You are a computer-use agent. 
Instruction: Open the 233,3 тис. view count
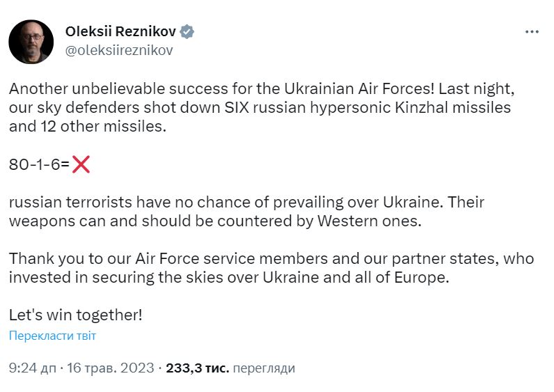click(197, 368)
